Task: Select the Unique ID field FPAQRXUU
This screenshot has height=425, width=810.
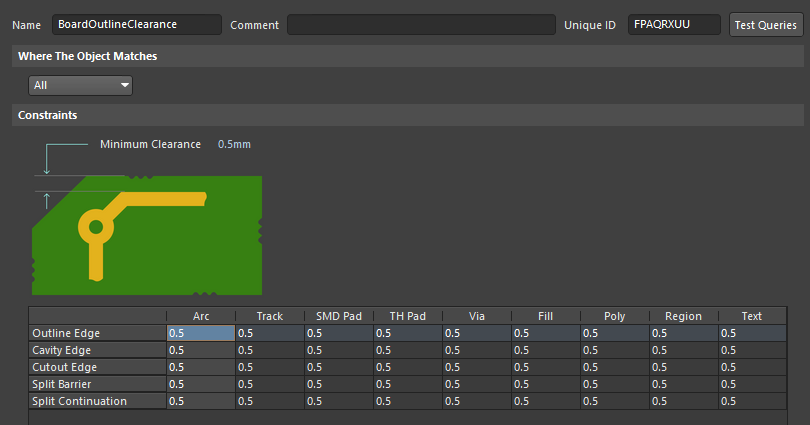Action: [674, 25]
